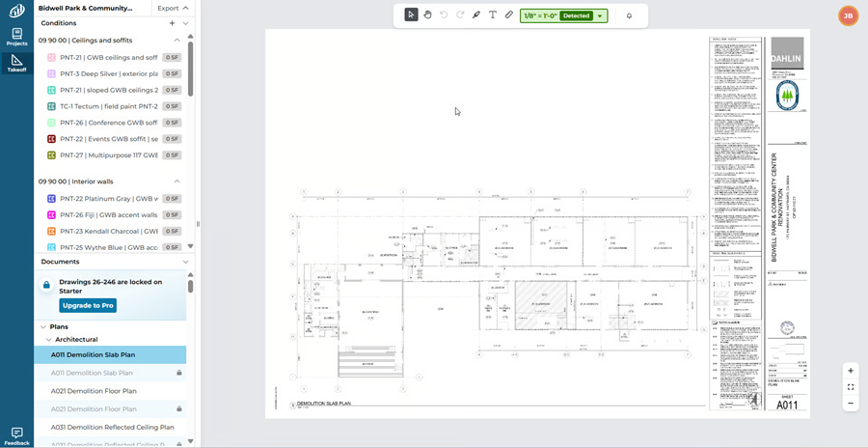This screenshot has height=448, width=868.
Task: Open the drawing scale dropdown arrow
Action: 600,16
